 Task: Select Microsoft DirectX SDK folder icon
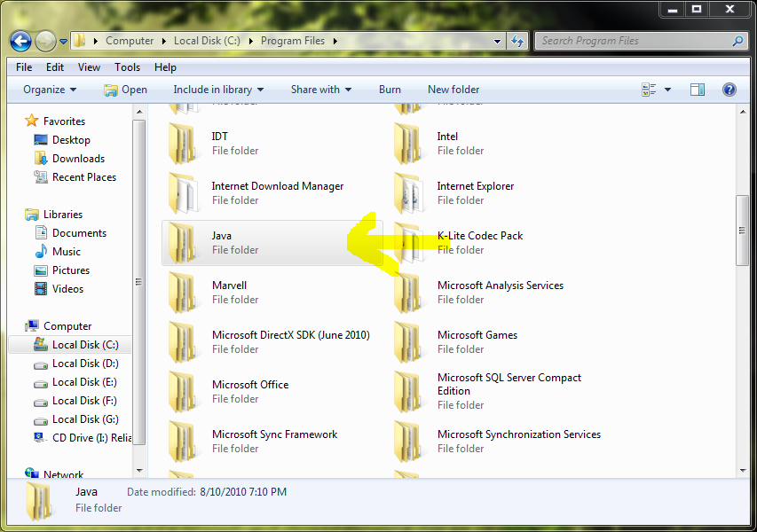tap(183, 342)
